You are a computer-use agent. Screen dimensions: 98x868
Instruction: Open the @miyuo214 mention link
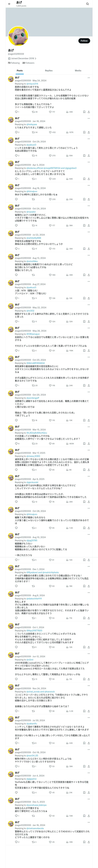pos(32,84)
